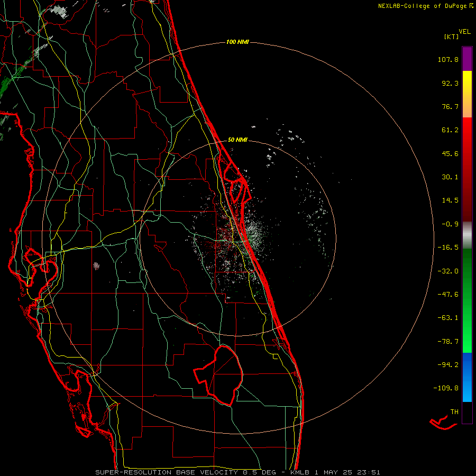
Task: Select the -16.5 value on velocity scale
Action: point(448,248)
